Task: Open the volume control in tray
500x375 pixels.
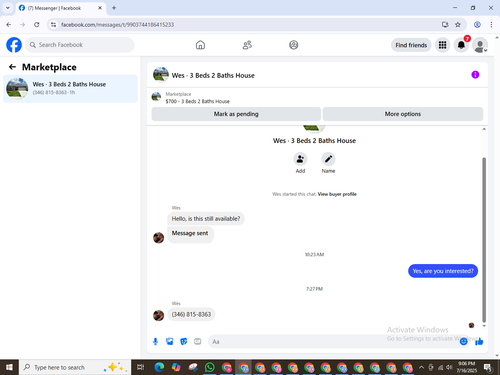Action: coord(449,367)
